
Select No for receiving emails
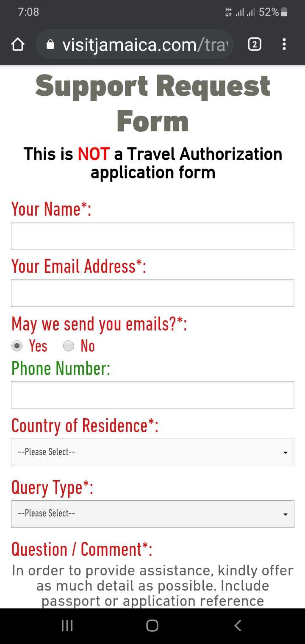pyautogui.click(x=69, y=346)
